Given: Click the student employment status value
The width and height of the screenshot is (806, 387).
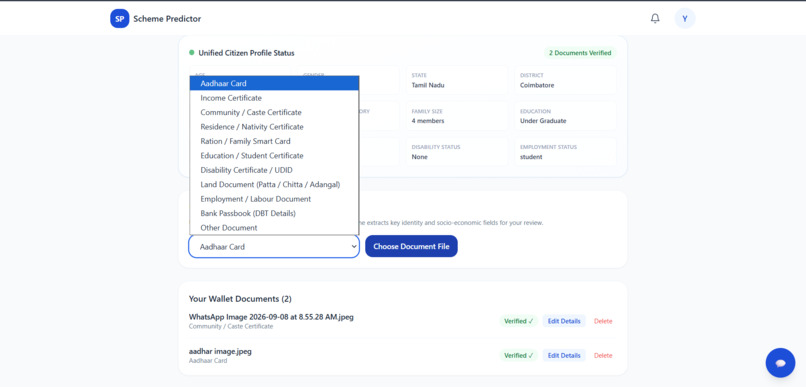Looking at the screenshot, I should (531, 157).
